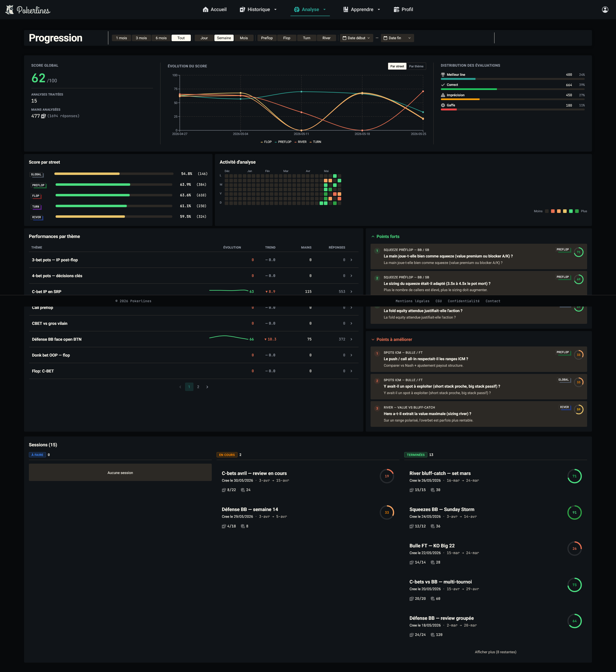Screen dimensions: 616x672
Task: Expand the Analyse menu arrow
Action: [x=324, y=10]
